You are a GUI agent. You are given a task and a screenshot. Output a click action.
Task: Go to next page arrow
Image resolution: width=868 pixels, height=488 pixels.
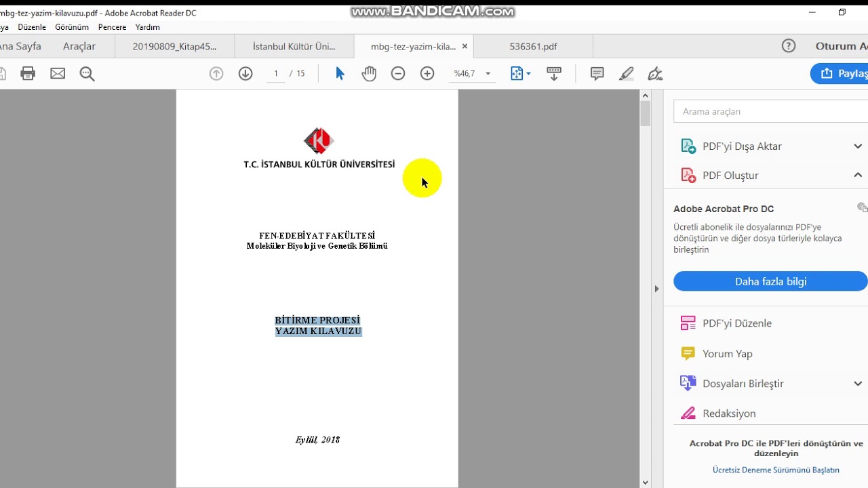pos(245,74)
